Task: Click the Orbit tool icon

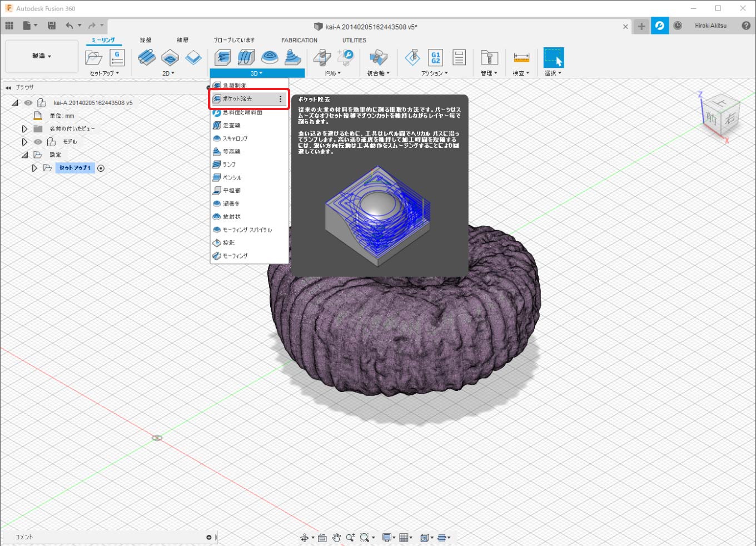Action: click(x=305, y=537)
